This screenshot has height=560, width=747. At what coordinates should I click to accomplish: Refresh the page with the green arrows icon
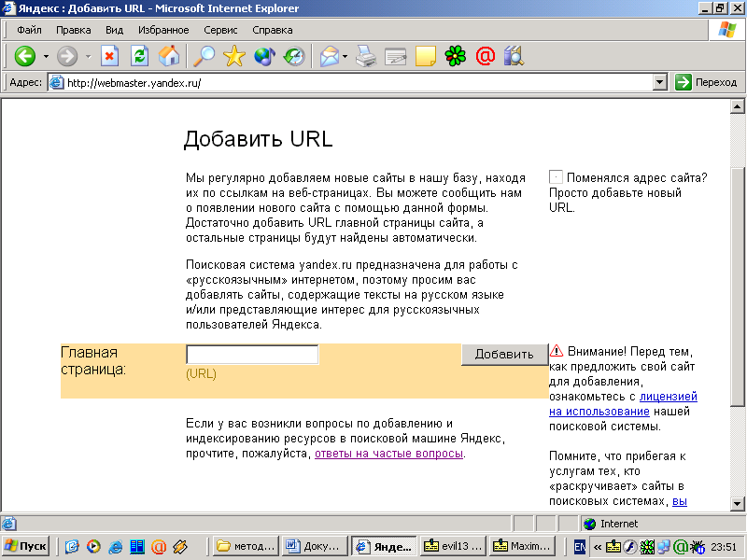(x=139, y=57)
